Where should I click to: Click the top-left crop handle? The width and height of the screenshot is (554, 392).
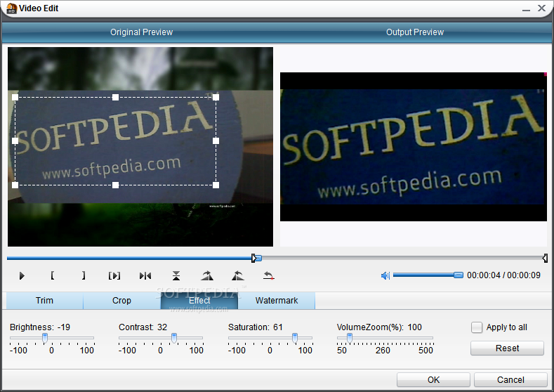pos(15,97)
